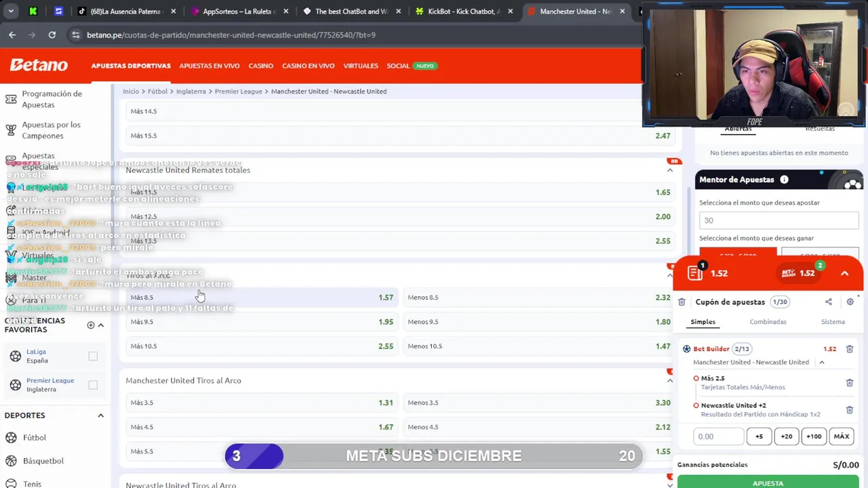Collapse Manchester United - Newcastle United bet details
Screen dimensions: 868x488
click(821, 362)
